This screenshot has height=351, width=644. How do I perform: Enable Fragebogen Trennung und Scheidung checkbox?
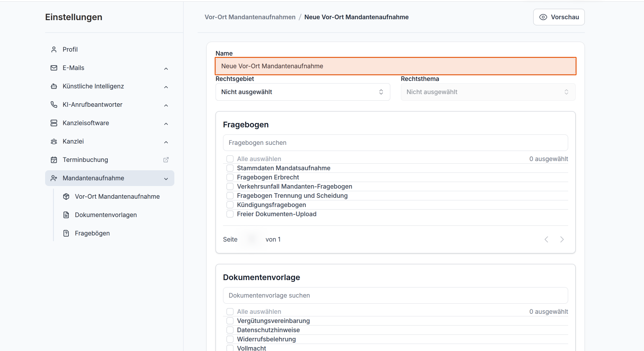point(230,196)
